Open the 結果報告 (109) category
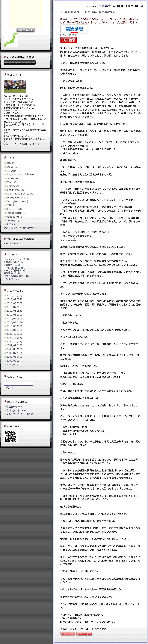Image resolution: width=148 pixels, height=644 pixels. pos(12,265)
